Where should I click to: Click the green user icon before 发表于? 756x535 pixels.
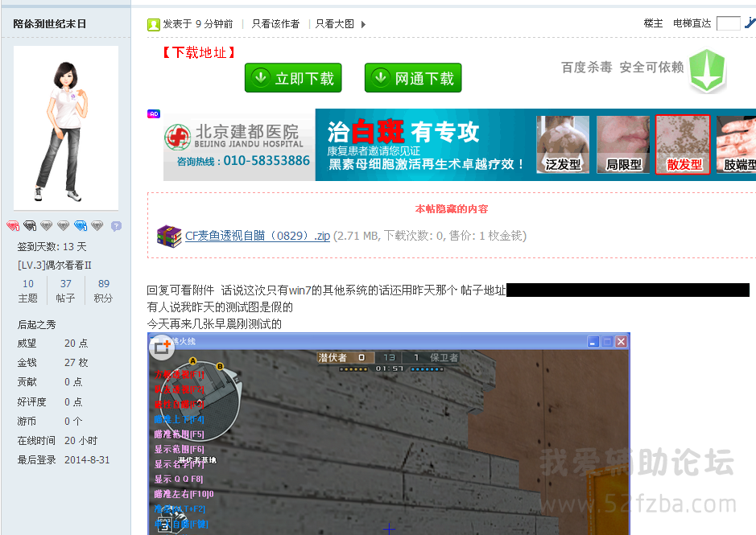(x=153, y=25)
